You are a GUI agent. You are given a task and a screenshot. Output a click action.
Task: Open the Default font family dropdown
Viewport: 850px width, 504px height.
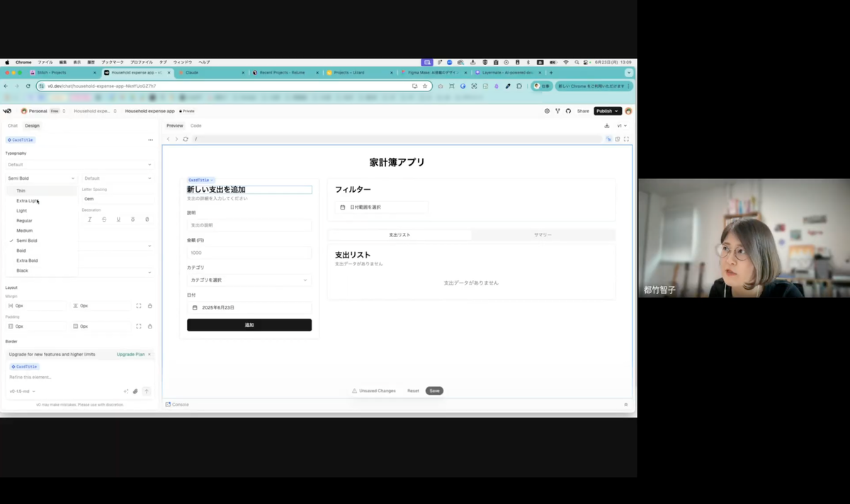[79, 165]
